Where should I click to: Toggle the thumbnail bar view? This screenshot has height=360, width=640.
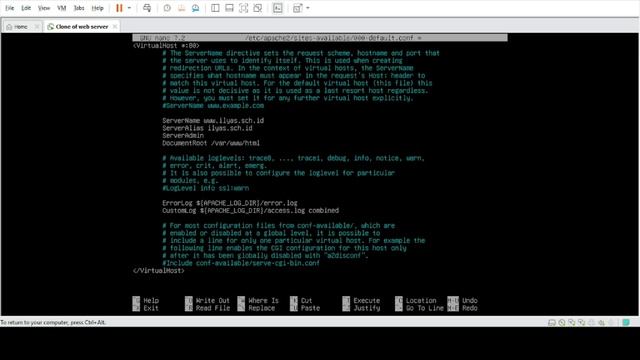tap(229, 8)
